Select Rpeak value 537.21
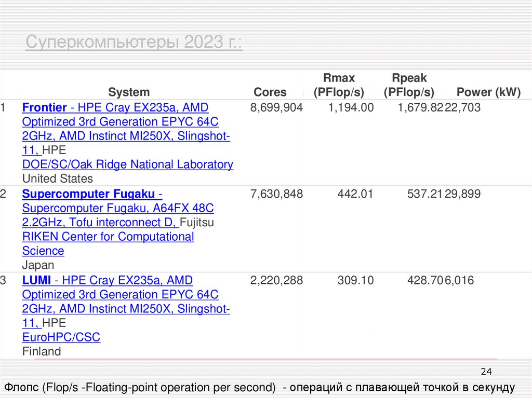Screen dimensions: 532x398 point(425,194)
